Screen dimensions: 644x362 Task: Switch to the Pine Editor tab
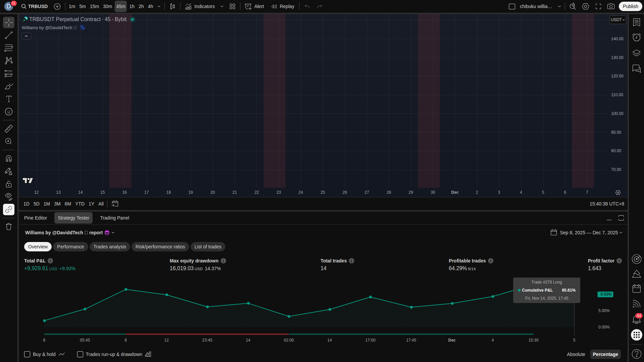pyautogui.click(x=36, y=218)
